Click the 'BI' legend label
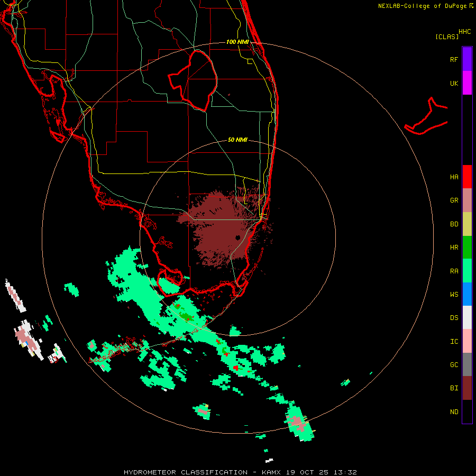476x476 pixels. (454, 388)
